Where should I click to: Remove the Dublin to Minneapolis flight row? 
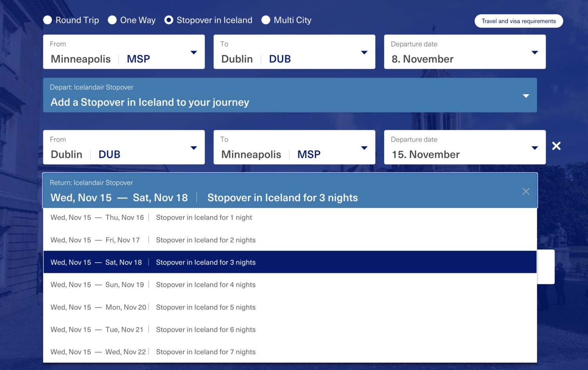[556, 146]
